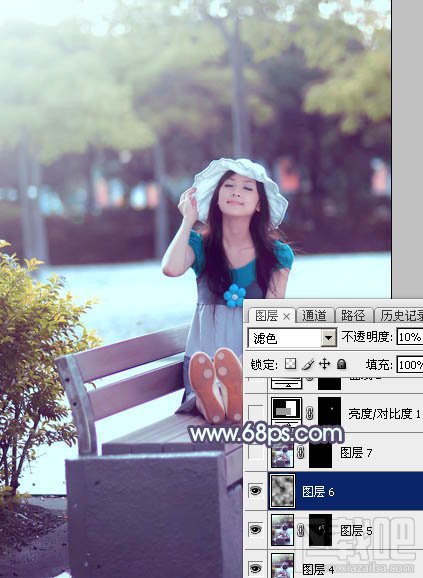Click the 不透明度 opacity value field
This screenshot has height=578, width=423.
point(410,337)
